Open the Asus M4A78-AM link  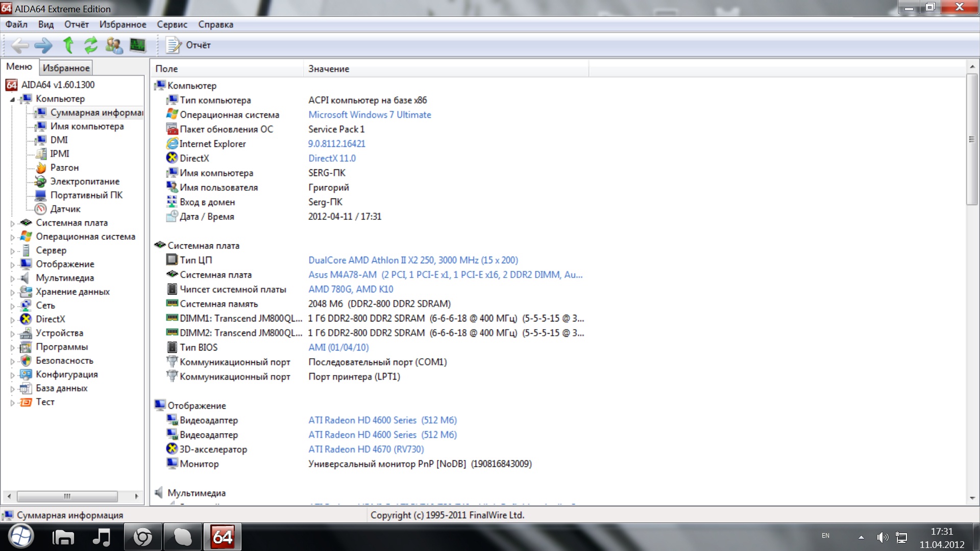(x=445, y=274)
